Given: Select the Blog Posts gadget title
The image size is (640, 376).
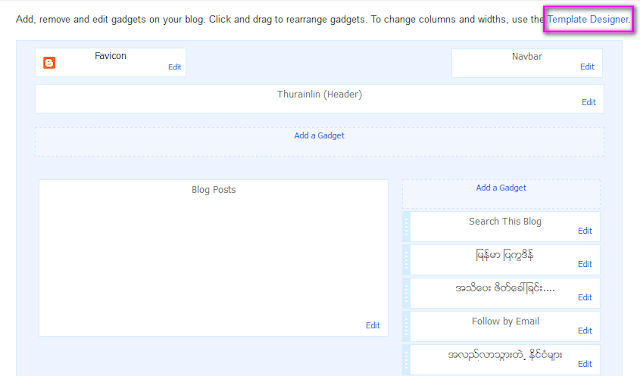Looking at the screenshot, I should [x=213, y=190].
